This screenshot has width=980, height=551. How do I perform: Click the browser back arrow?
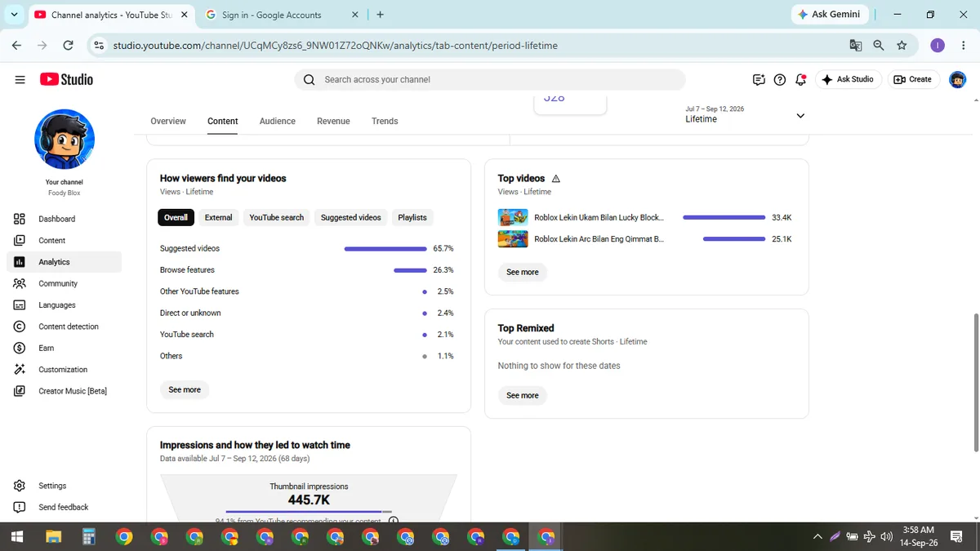pos(16,46)
